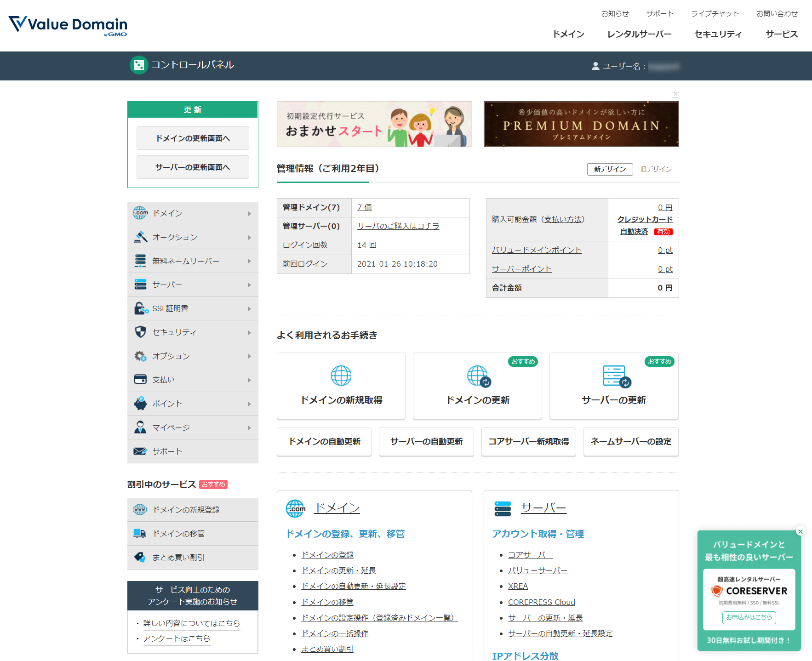The height and width of the screenshot is (661, 812).
Task: Click server refresh icon in サーバーの更新 card
Action: point(616,376)
